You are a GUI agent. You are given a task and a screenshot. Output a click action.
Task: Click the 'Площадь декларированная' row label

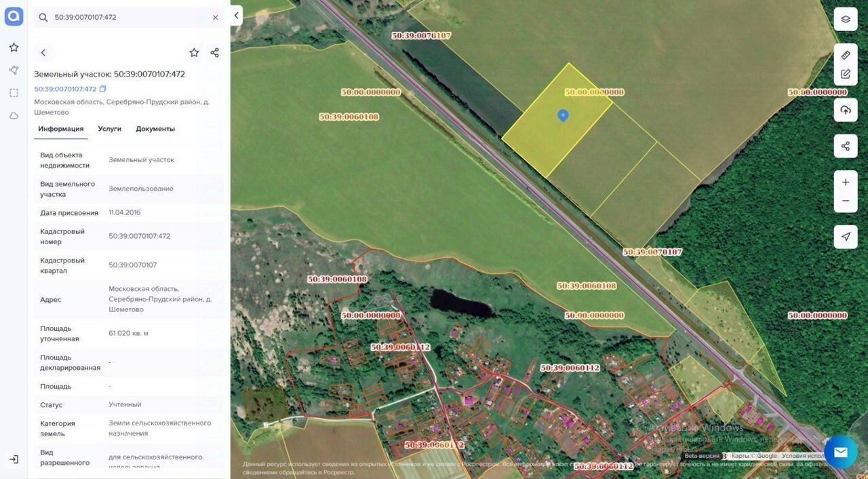coord(70,362)
